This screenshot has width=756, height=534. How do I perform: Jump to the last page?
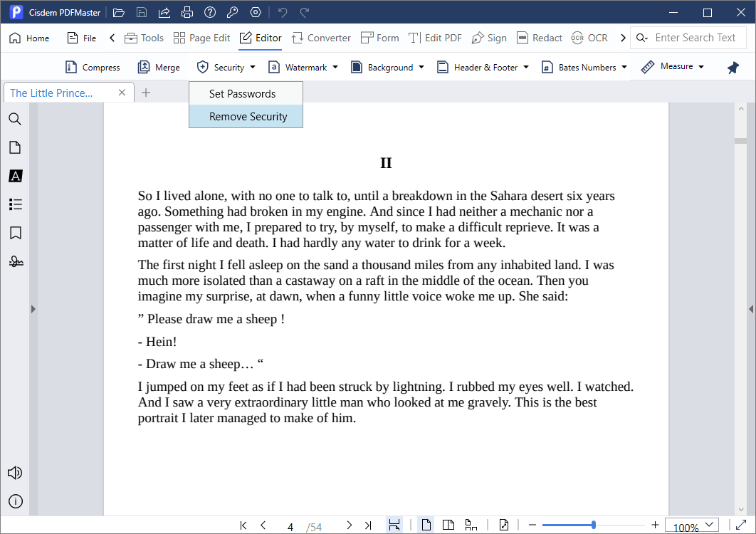point(368,525)
